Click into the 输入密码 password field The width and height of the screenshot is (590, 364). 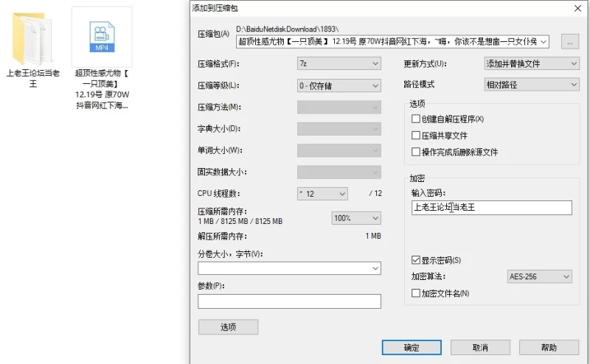point(492,208)
